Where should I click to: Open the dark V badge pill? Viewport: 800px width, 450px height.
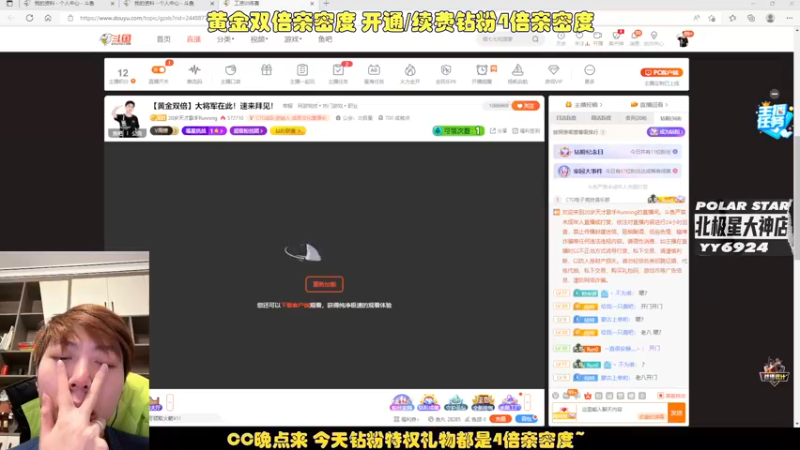(x=163, y=131)
